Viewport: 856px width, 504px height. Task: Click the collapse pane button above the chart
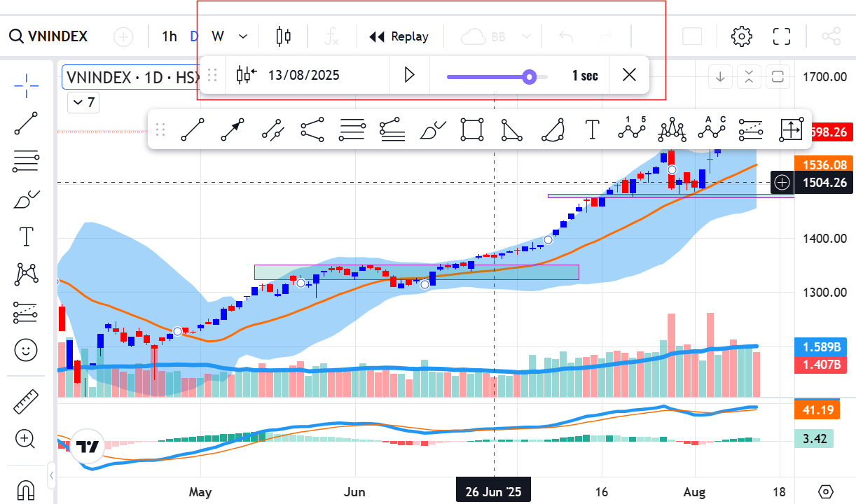(749, 77)
